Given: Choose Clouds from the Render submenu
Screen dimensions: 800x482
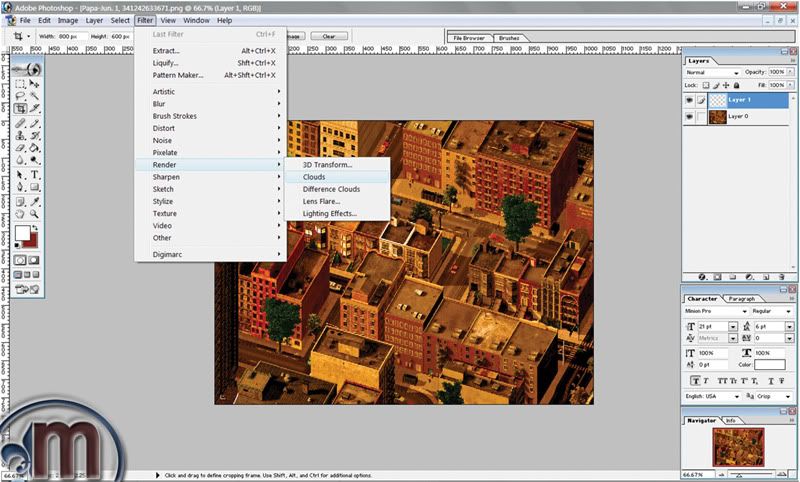Looking at the screenshot, I should click(314, 177).
